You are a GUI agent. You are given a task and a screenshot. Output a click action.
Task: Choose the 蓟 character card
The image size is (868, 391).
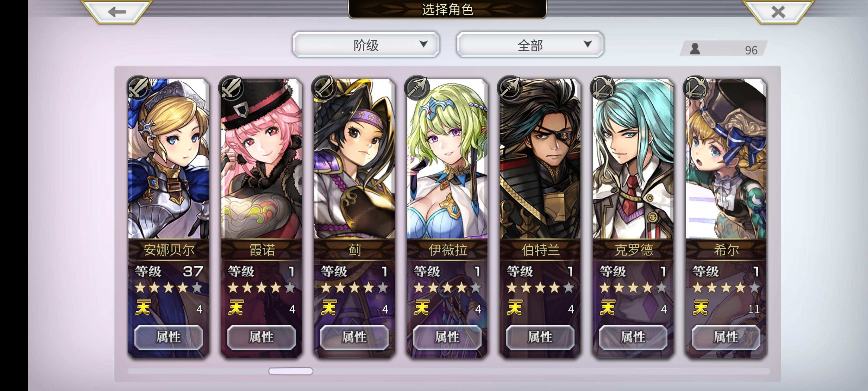354,218
